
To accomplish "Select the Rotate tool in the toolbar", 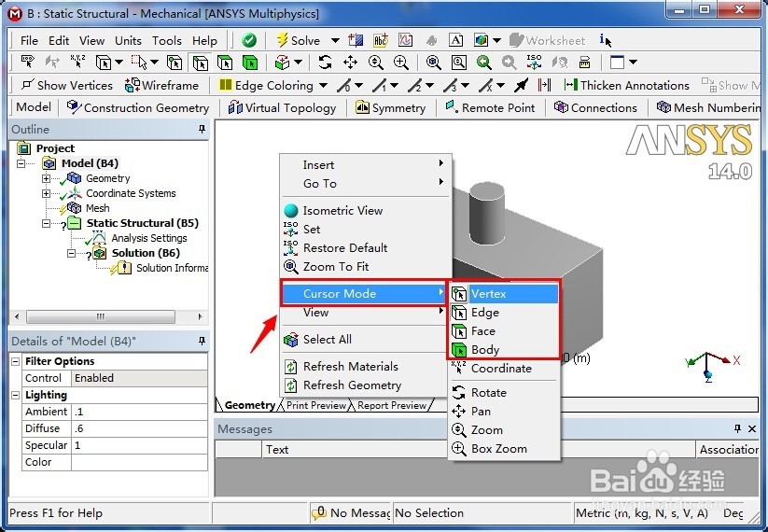I will point(325,63).
